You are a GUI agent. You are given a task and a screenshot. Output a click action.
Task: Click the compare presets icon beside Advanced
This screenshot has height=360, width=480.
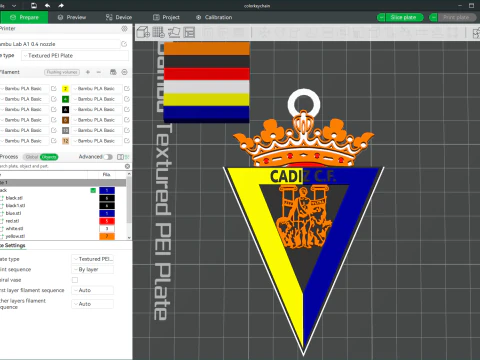click(121, 157)
